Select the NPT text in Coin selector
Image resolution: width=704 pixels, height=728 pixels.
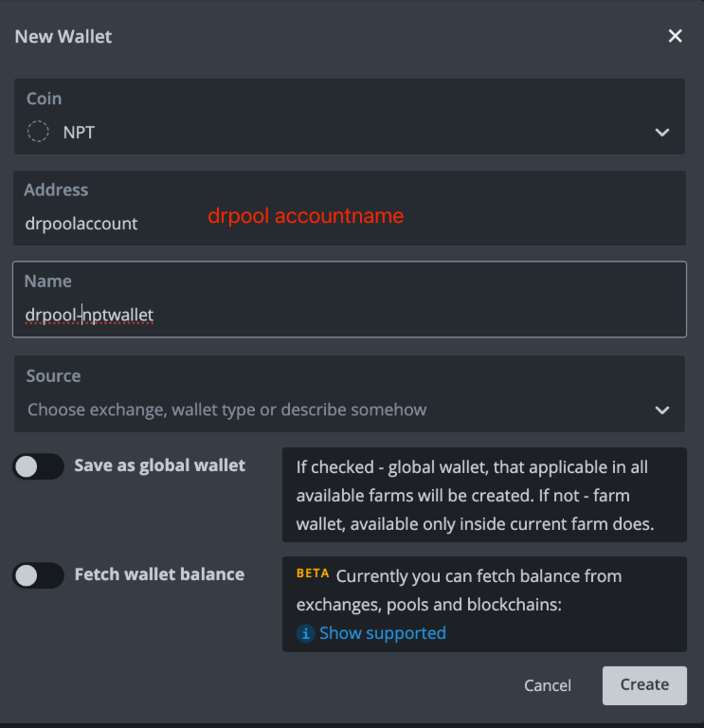point(79,133)
